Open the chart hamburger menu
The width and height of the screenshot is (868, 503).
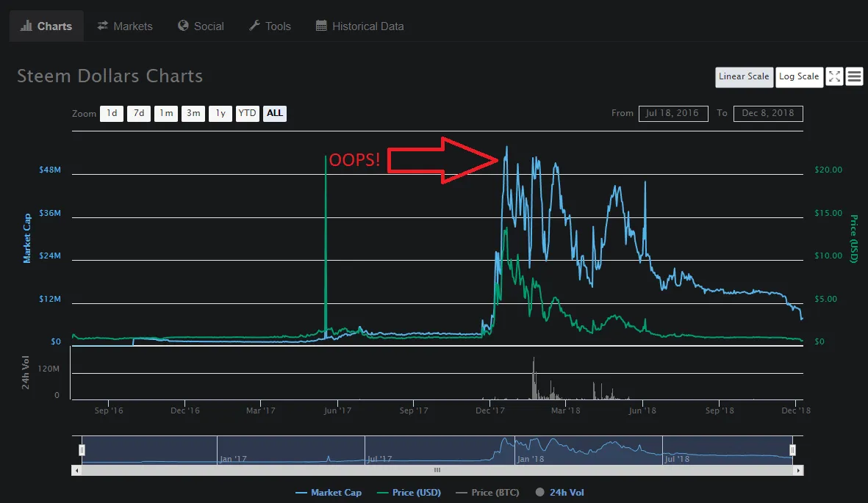coord(854,76)
